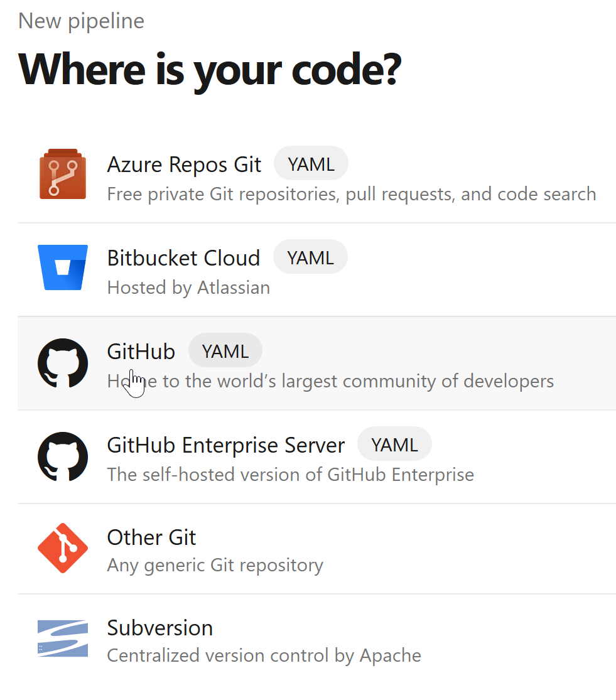Click the GitHub Enterprise Server octocat icon
The height and width of the screenshot is (700, 616).
[63, 456]
